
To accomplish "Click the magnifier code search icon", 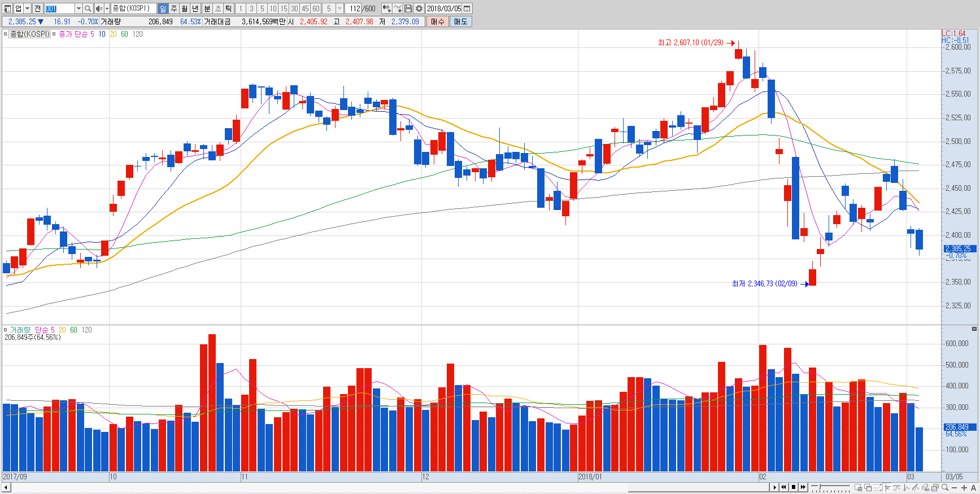I will (x=88, y=8).
